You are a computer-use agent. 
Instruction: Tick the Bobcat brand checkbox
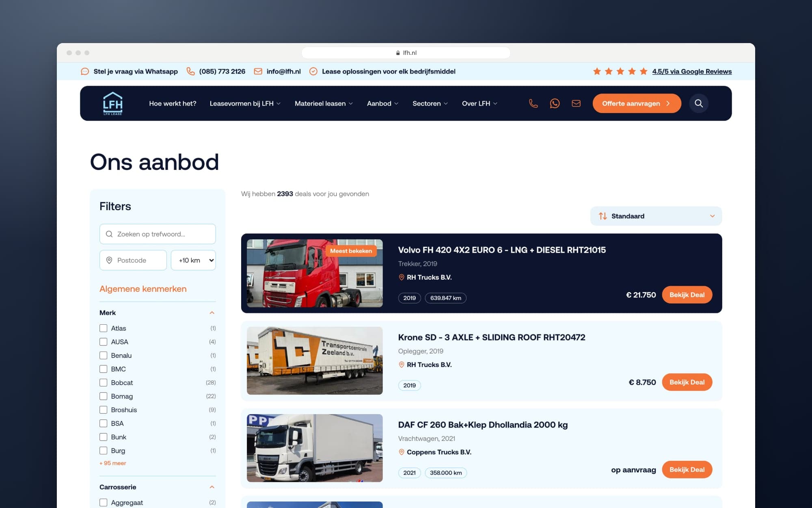[104, 382]
